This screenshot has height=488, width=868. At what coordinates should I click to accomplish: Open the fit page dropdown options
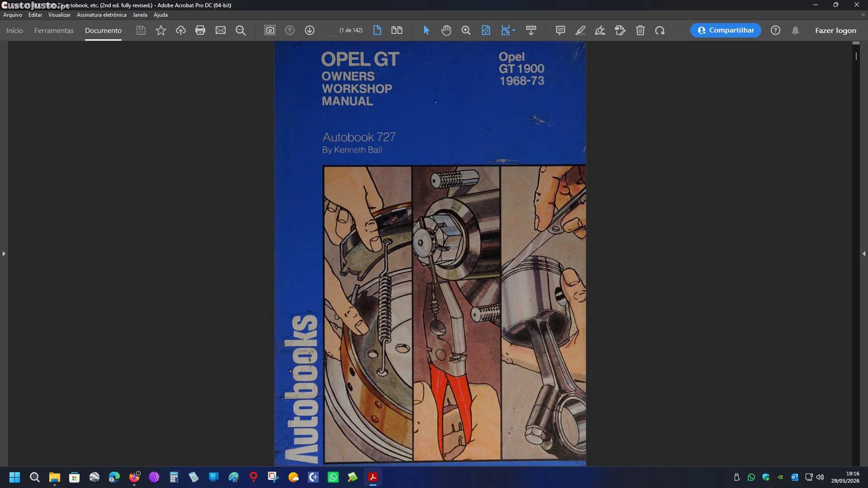(x=507, y=30)
